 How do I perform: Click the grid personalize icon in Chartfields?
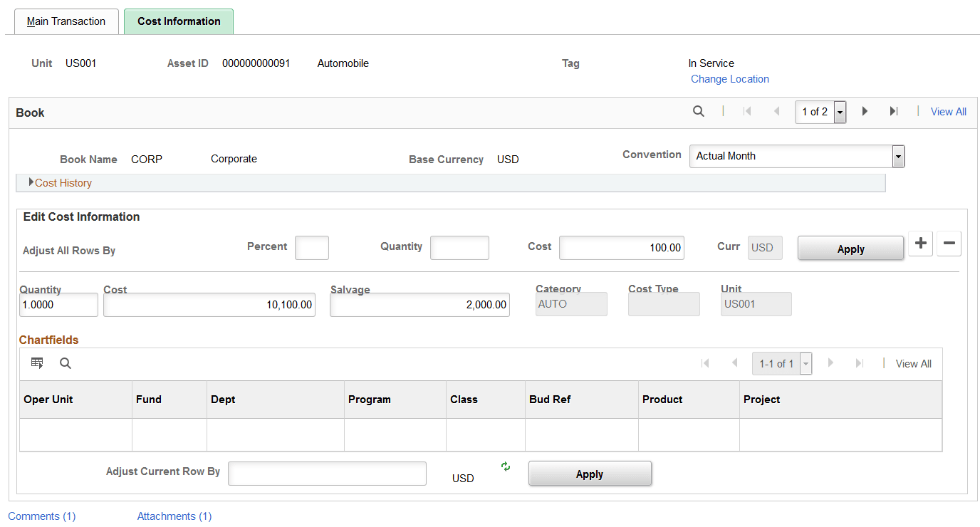point(37,363)
